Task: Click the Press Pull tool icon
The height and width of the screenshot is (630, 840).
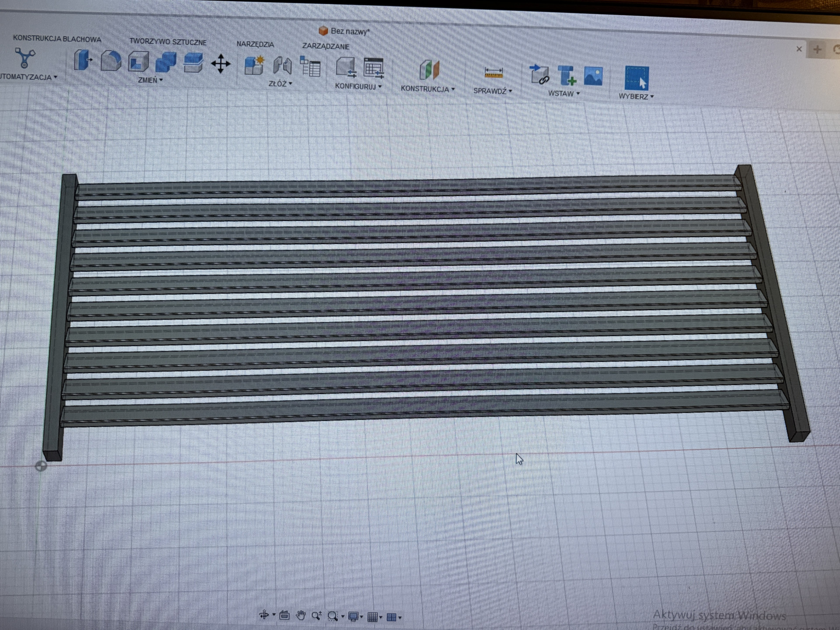Action: pos(82,60)
